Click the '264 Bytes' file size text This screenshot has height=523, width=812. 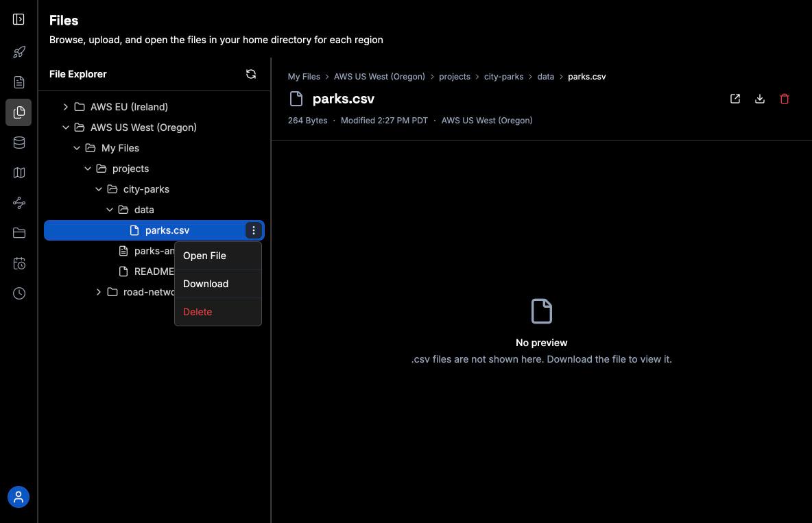(308, 121)
